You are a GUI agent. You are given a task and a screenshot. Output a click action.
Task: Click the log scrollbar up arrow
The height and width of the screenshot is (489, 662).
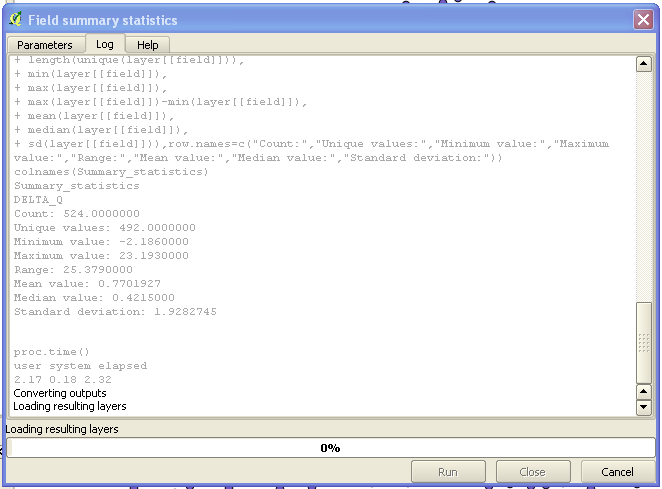644,65
